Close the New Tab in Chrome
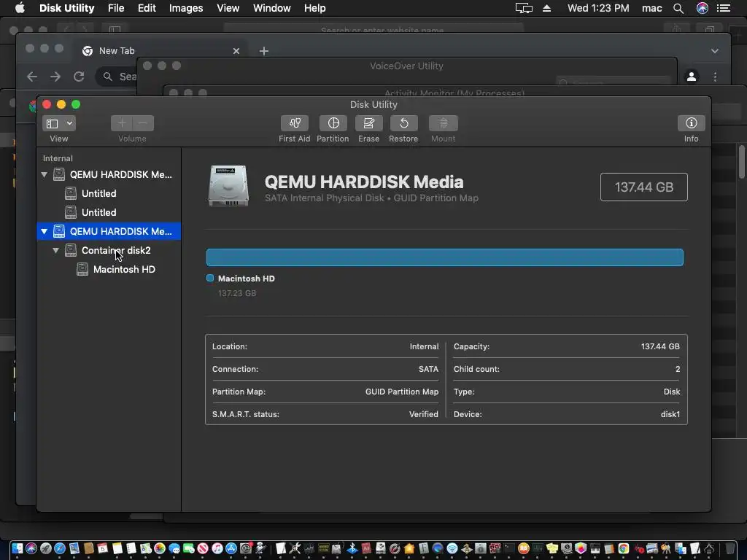Screen dimensions: 747x560 pyautogui.click(x=236, y=51)
